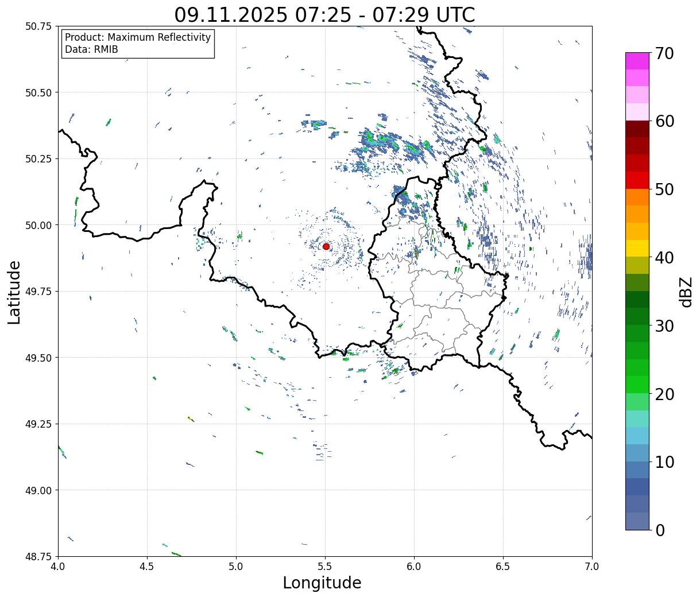700x597 pixels.
Task: Select the 'Product: Maximum Reflectivity' legend text
Action: pyautogui.click(x=138, y=37)
